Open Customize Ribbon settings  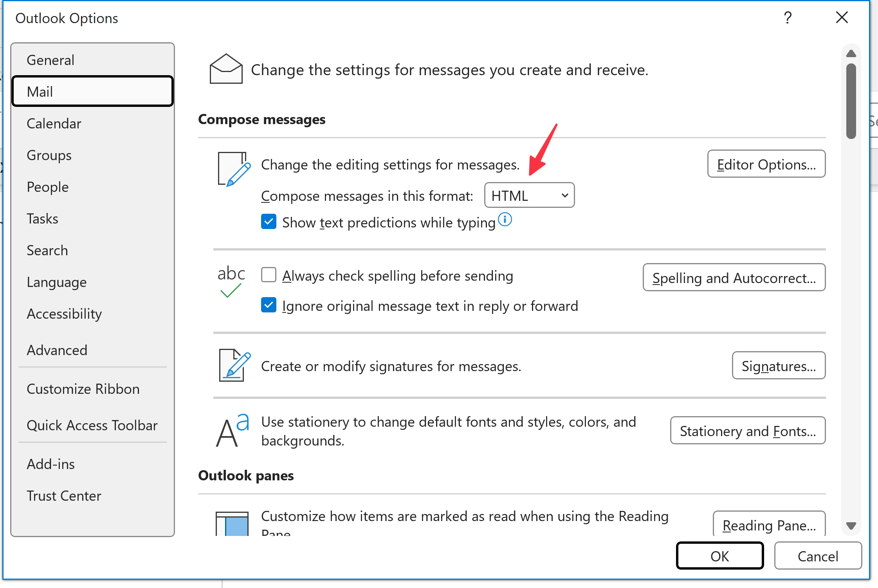[92, 389]
